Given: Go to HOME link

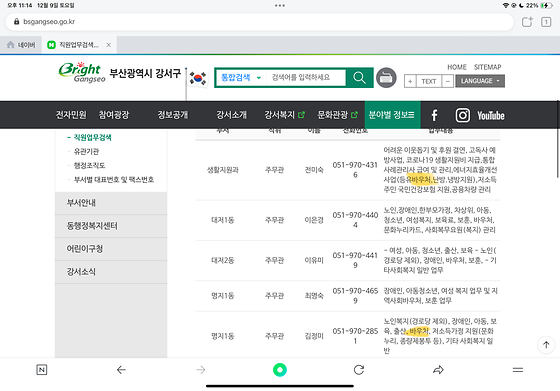Looking at the screenshot, I should pyautogui.click(x=457, y=67).
